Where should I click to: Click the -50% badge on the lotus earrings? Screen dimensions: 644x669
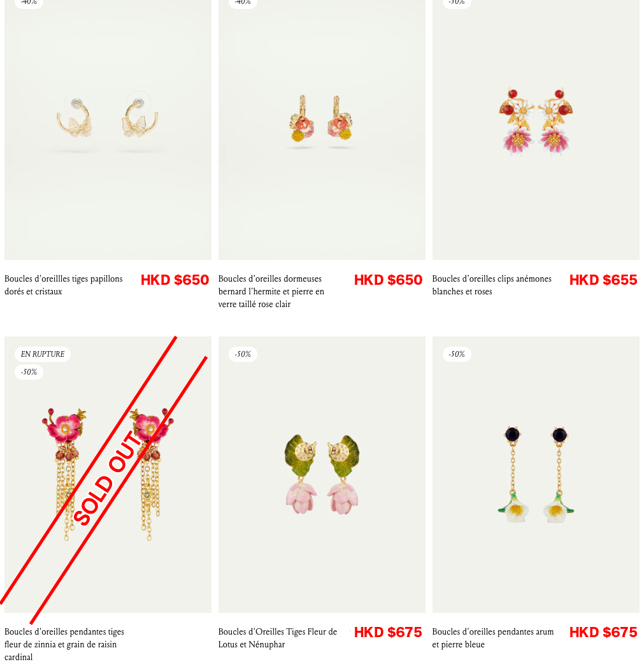[243, 354]
